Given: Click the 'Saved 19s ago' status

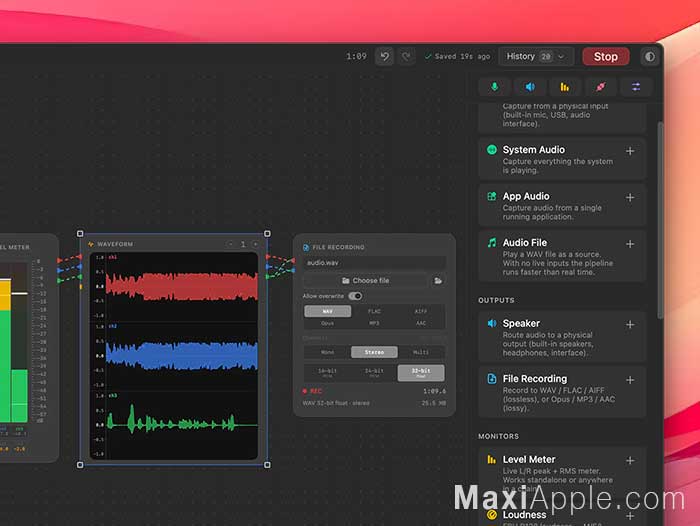Looking at the screenshot, I should [x=458, y=57].
